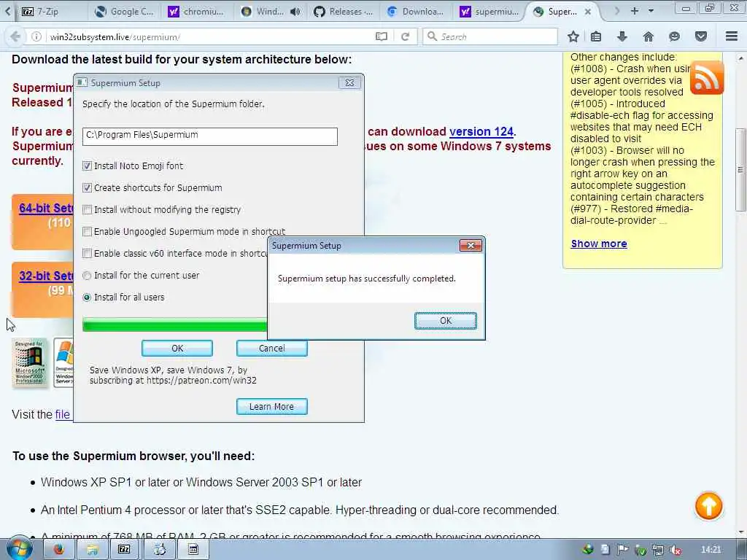Viewport: 747px width, 560px height.
Task: Switch to the Releases GitHub tab
Action: point(344,12)
